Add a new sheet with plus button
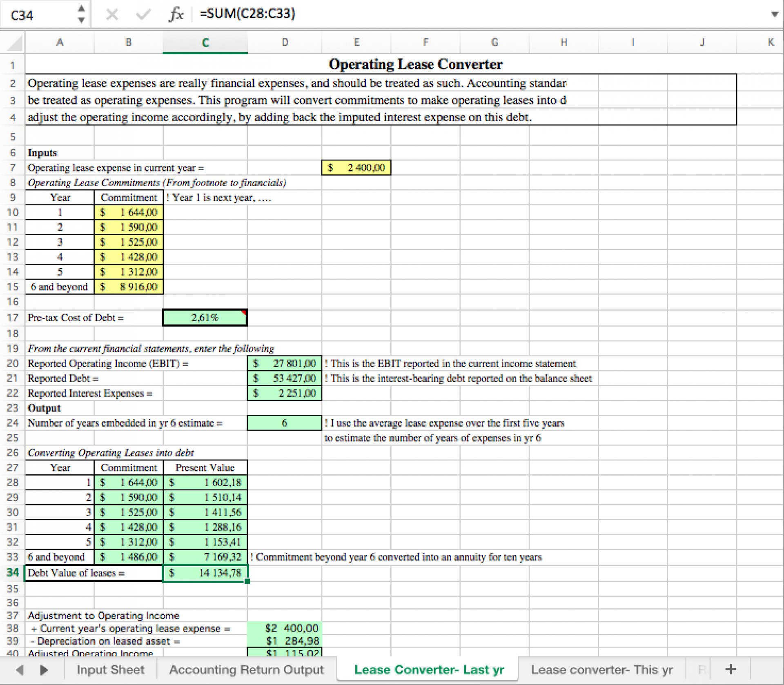 point(731,669)
